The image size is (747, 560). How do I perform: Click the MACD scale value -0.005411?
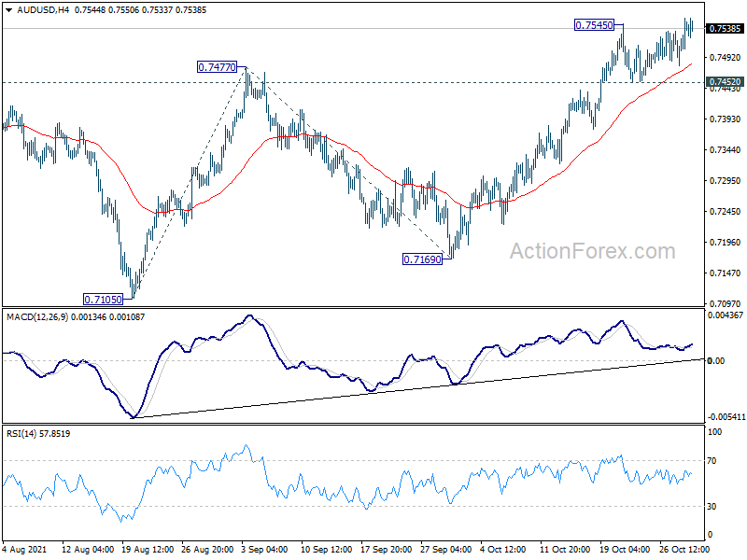point(726,417)
